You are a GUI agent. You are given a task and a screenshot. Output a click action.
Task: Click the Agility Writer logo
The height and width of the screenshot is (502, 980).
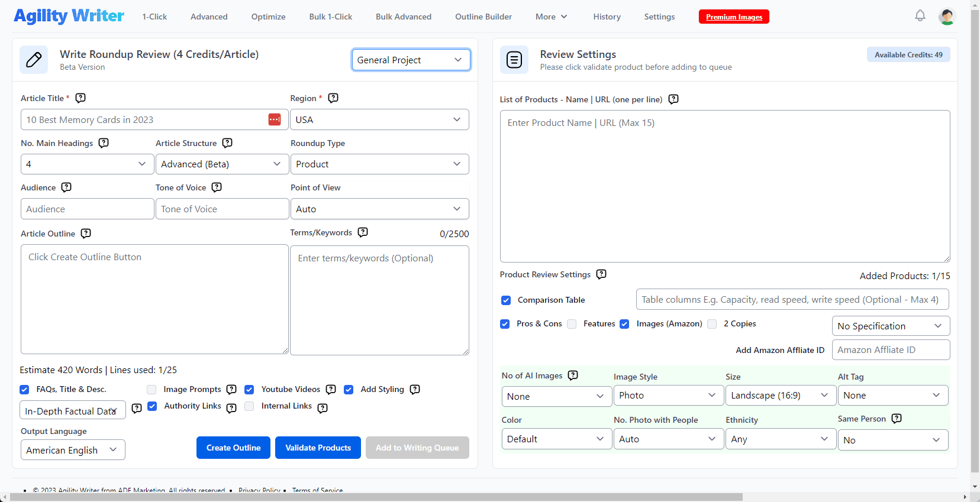[69, 16]
